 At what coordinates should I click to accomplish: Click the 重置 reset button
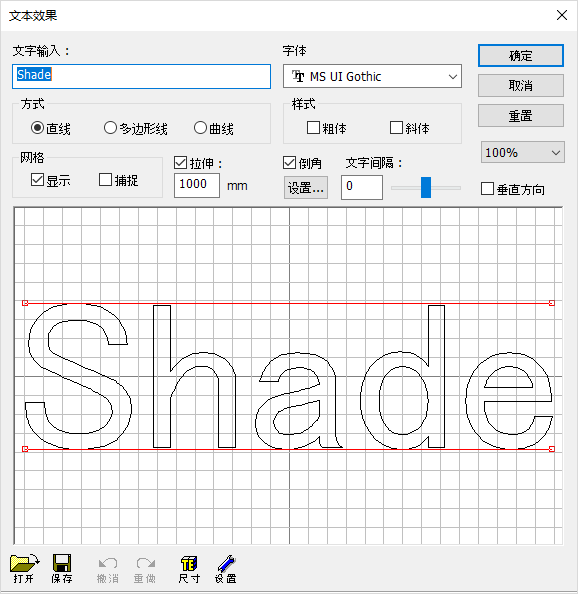tap(521, 116)
